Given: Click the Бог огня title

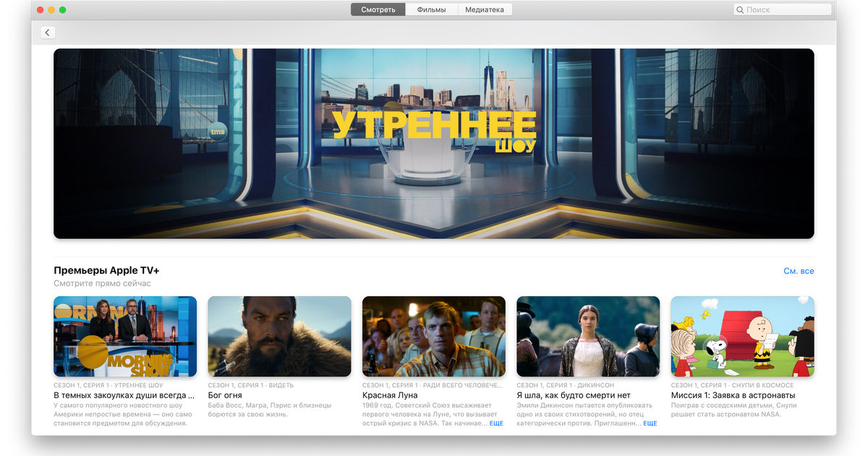Looking at the screenshot, I should pyautogui.click(x=224, y=396).
